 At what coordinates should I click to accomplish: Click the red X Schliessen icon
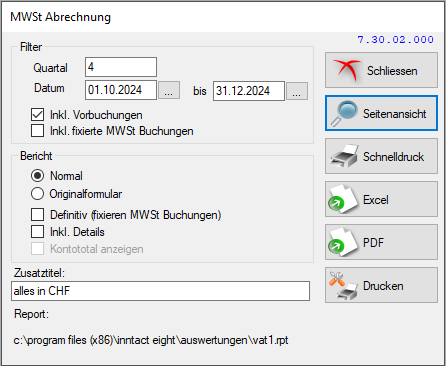[346, 70]
